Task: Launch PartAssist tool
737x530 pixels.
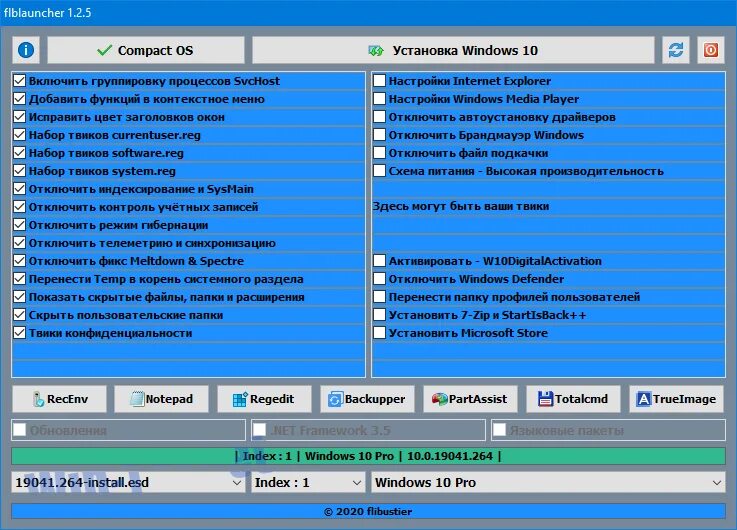Action: (x=470, y=399)
